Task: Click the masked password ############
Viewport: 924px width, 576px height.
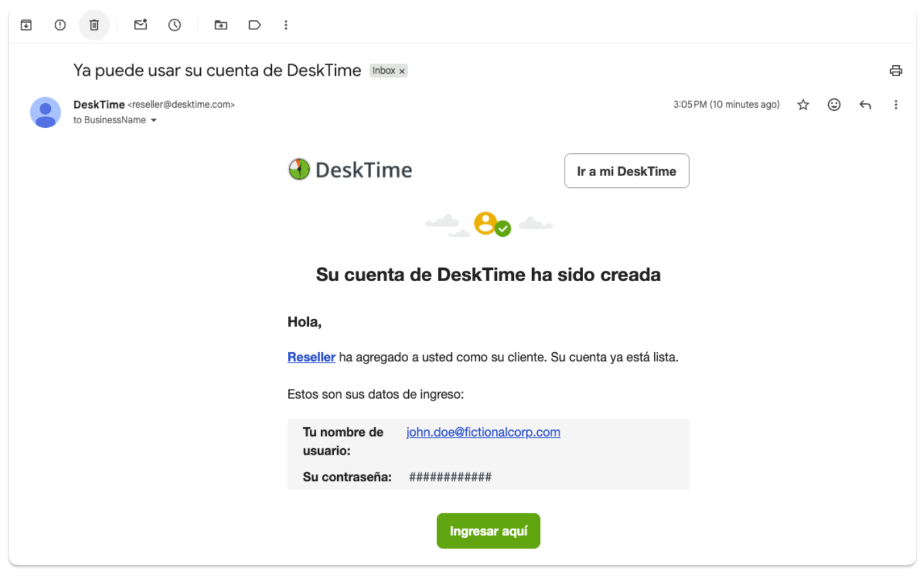Action: pyautogui.click(x=451, y=477)
